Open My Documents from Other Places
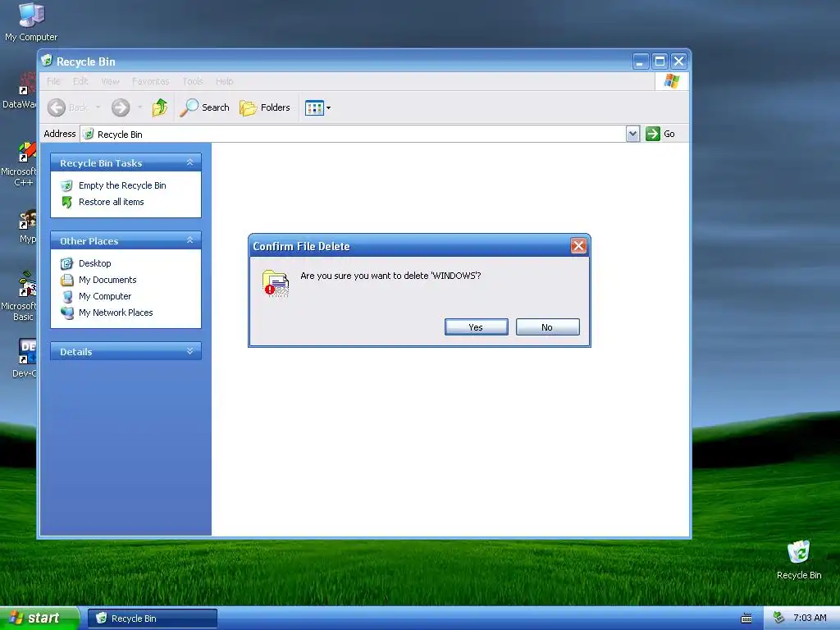Viewport: 840px width, 630px height. [x=107, y=281]
